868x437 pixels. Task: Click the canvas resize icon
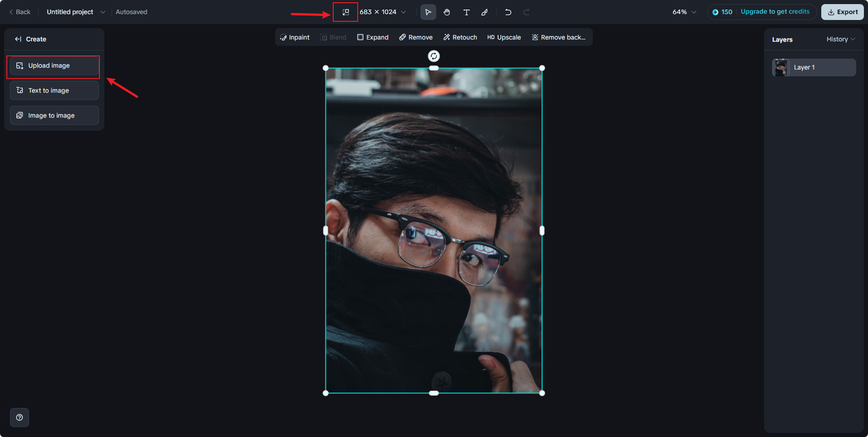(x=345, y=12)
